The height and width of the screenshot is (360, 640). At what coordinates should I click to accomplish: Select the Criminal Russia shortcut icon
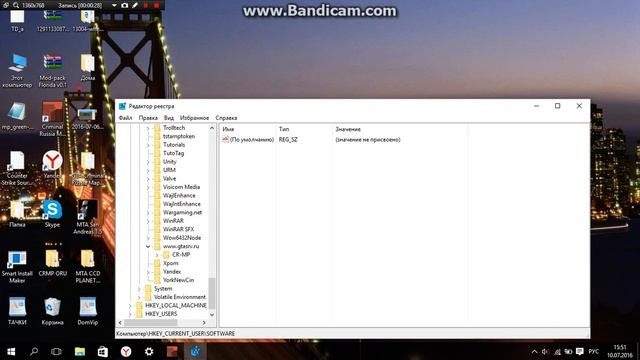(x=53, y=119)
